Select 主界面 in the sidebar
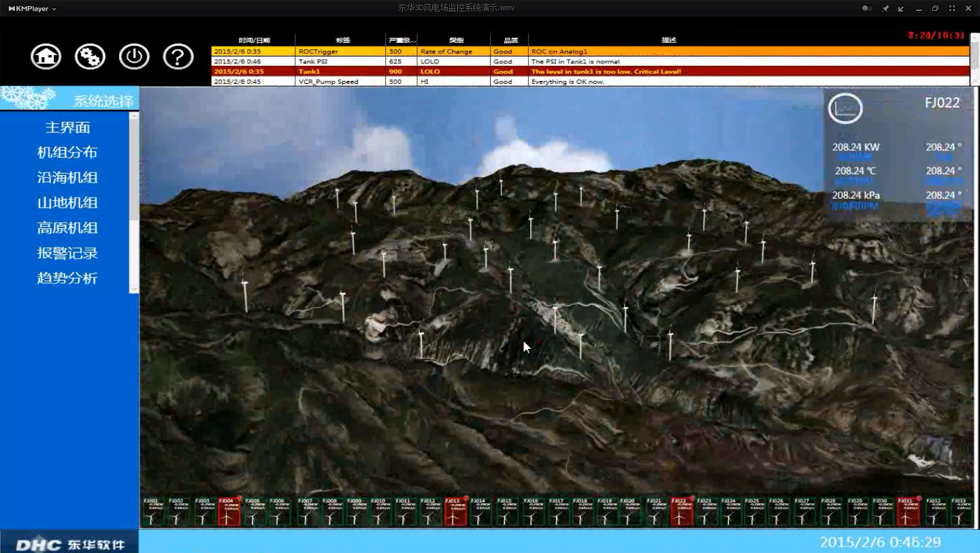 (67, 127)
